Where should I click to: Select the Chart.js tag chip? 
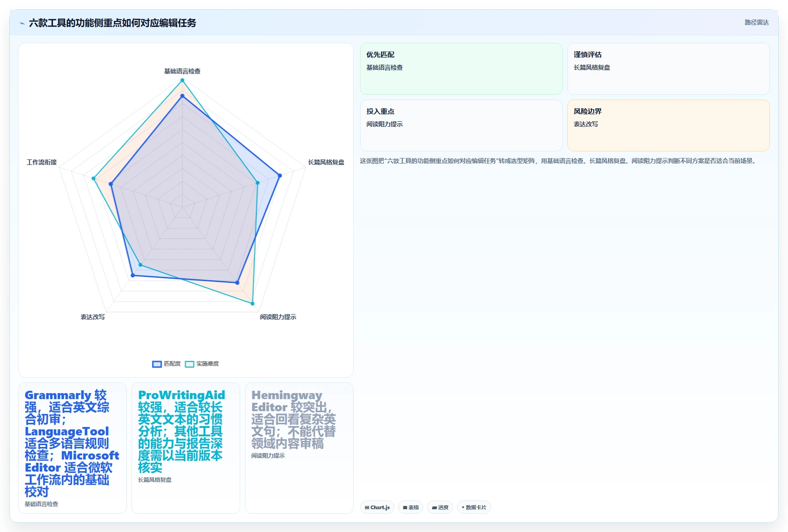click(x=377, y=507)
